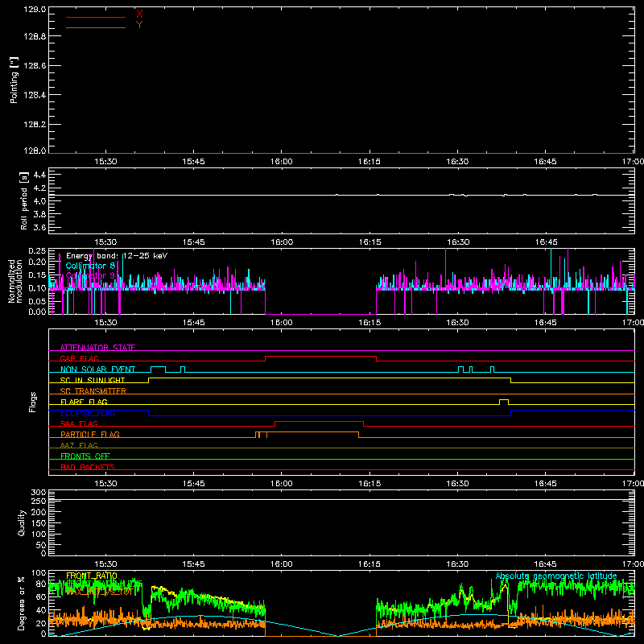
Task: Click the 100 tick on Degrees axis
Action: [38, 573]
